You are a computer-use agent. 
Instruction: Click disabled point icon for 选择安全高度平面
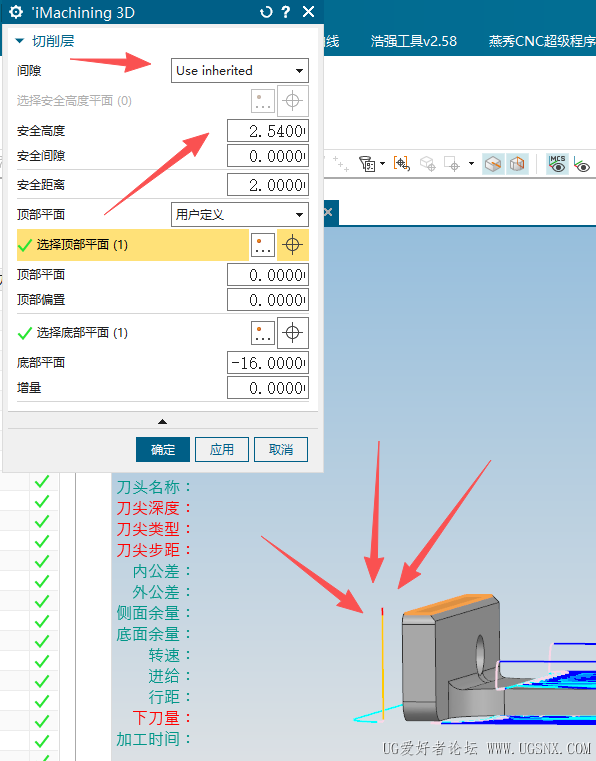pos(263,101)
